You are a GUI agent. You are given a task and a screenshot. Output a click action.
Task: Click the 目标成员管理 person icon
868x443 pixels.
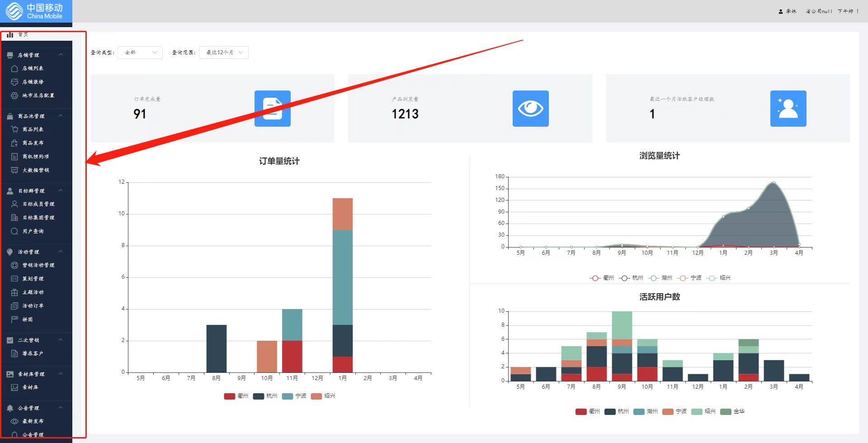pyautogui.click(x=14, y=204)
